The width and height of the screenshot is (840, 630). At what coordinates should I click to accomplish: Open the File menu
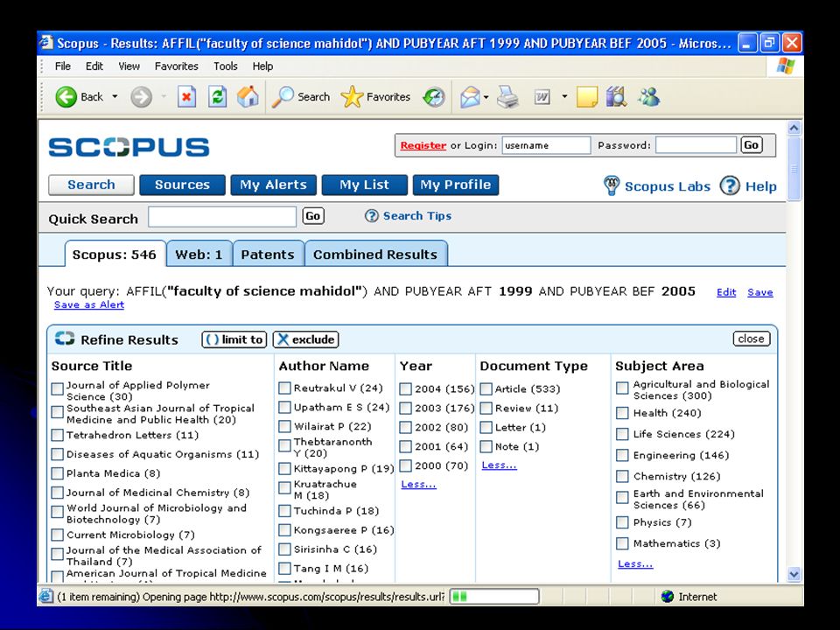[x=63, y=66]
